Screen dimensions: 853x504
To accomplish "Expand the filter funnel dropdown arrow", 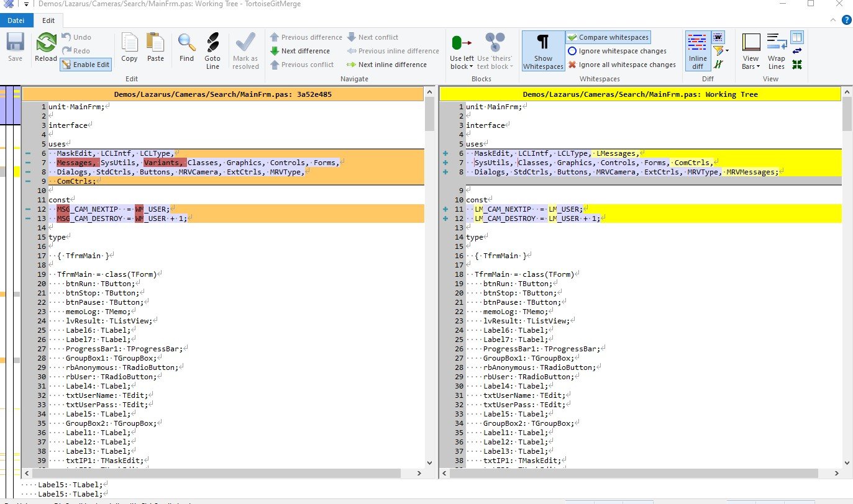I will point(726,51).
